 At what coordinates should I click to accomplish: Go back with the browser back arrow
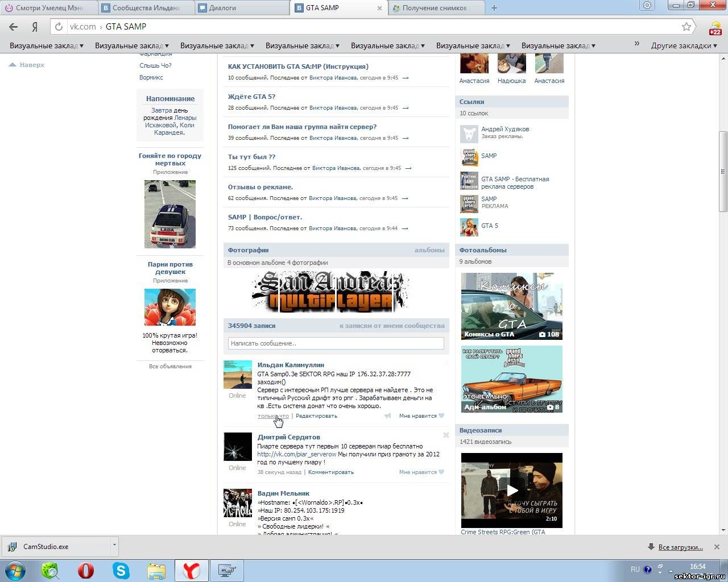click(x=14, y=27)
